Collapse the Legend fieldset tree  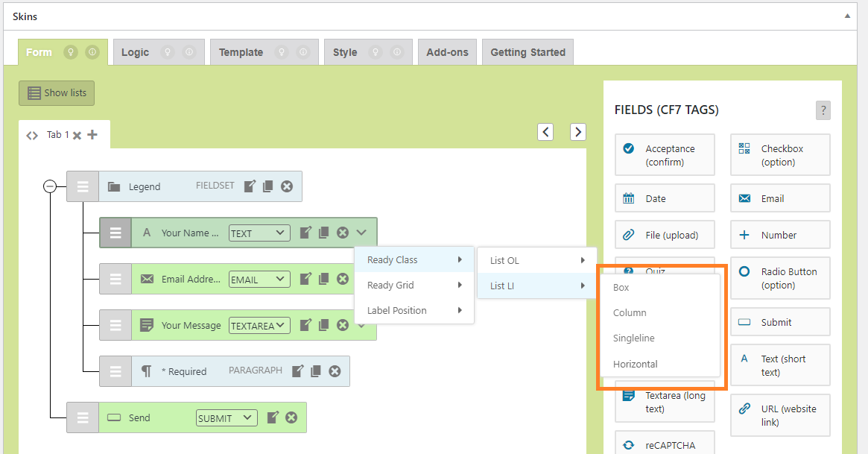click(50, 186)
